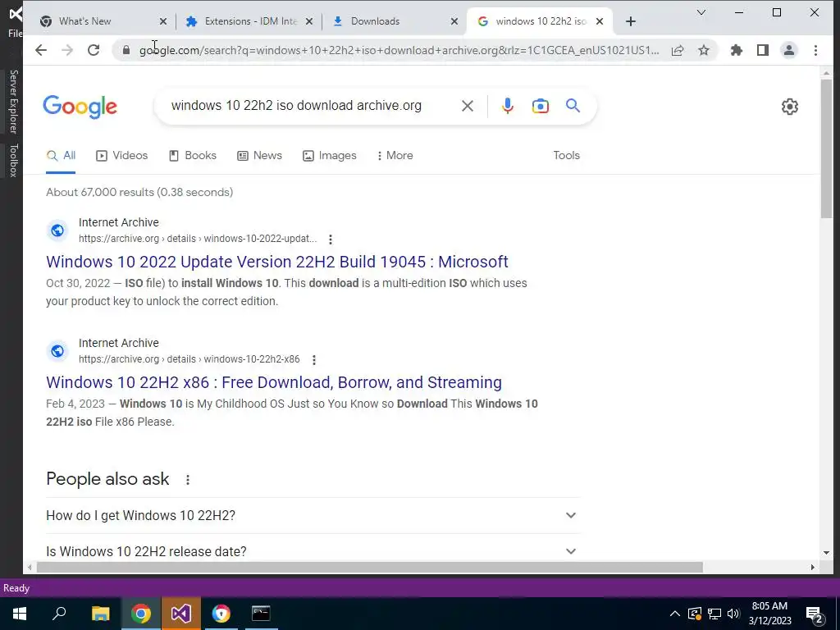Open Windows 10 22H2 x86 Free Download link
840x630 pixels.
274,382
